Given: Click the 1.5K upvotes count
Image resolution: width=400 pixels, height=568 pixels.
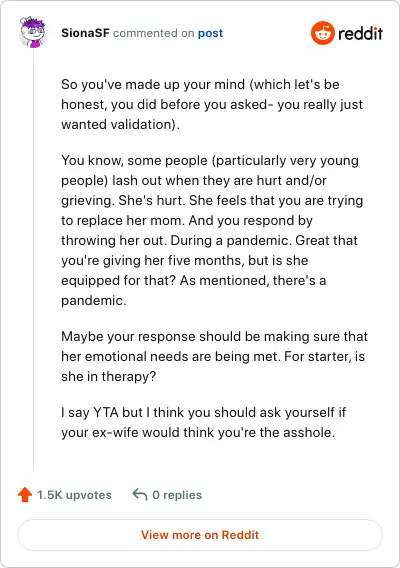Looking at the screenshot, I should click(x=75, y=495).
